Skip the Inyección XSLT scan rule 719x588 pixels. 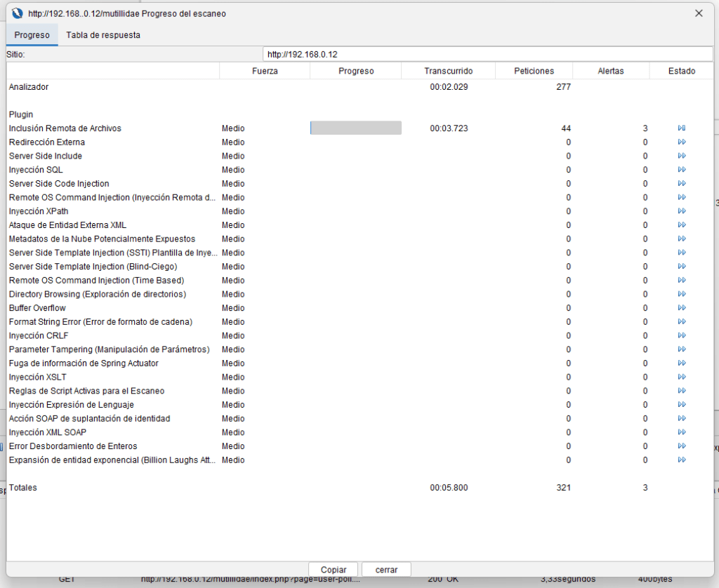point(681,377)
